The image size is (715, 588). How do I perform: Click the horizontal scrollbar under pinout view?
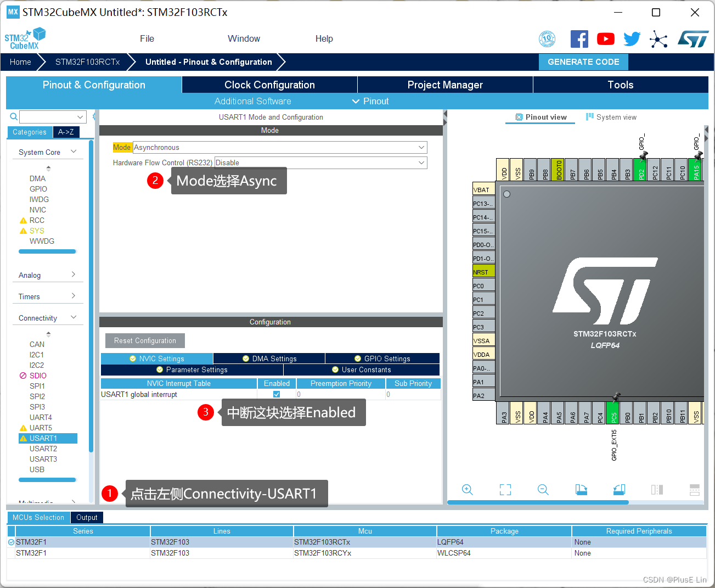pyautogui.click(x=538, y=502)
